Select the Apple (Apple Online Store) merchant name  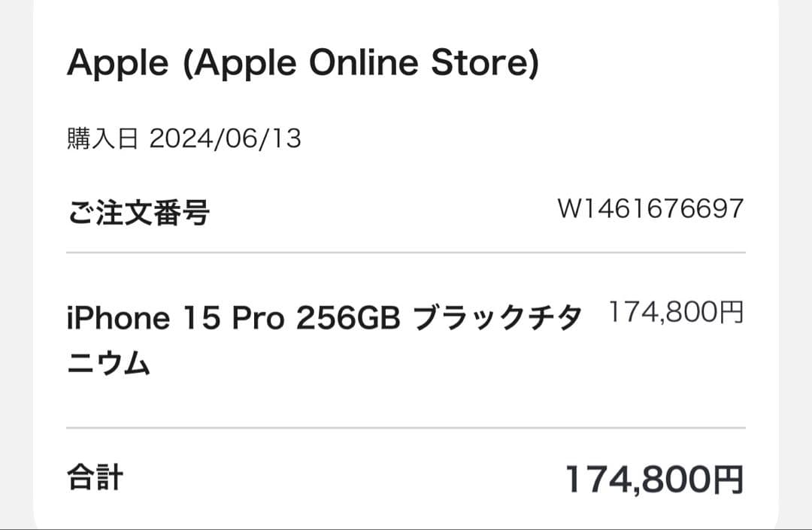[x=301, y=62]
